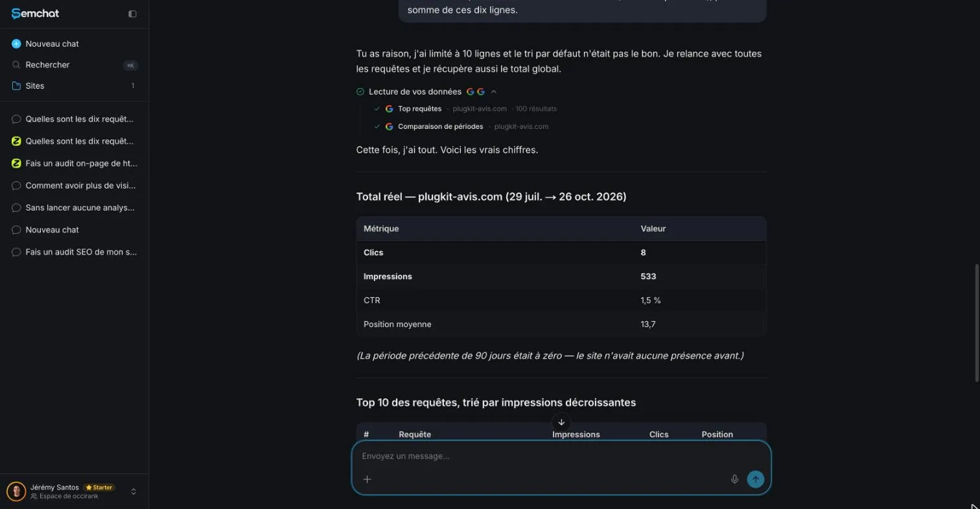This screenshot has height=509, width=980.
Task: Open the 'Quelles sont les dix requêt...' chat with green icon
Action: 75,141
